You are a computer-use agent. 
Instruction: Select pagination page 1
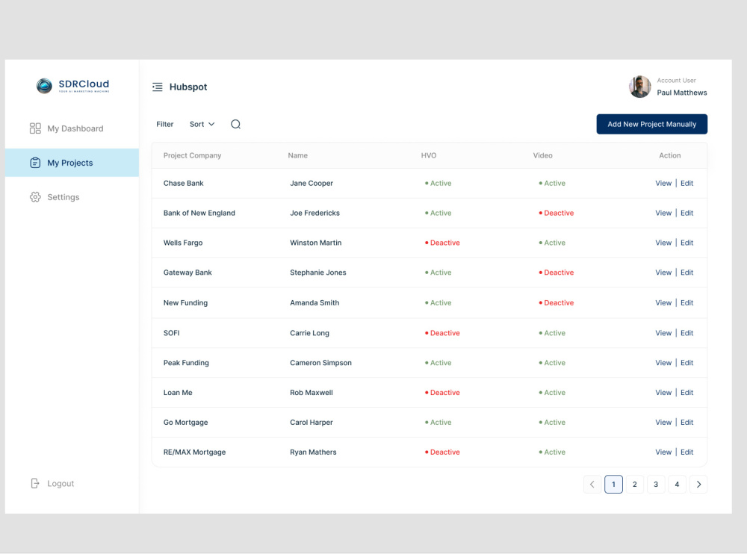[x=613, y=485]
